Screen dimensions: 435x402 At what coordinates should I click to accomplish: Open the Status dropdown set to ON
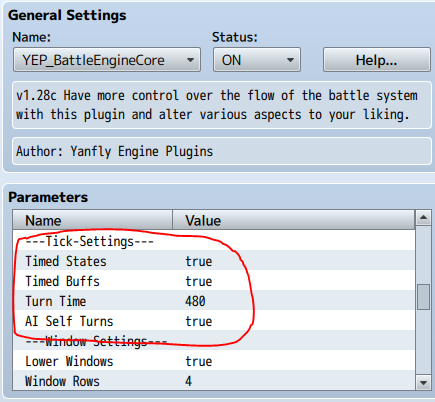click(x=257, y=60)
